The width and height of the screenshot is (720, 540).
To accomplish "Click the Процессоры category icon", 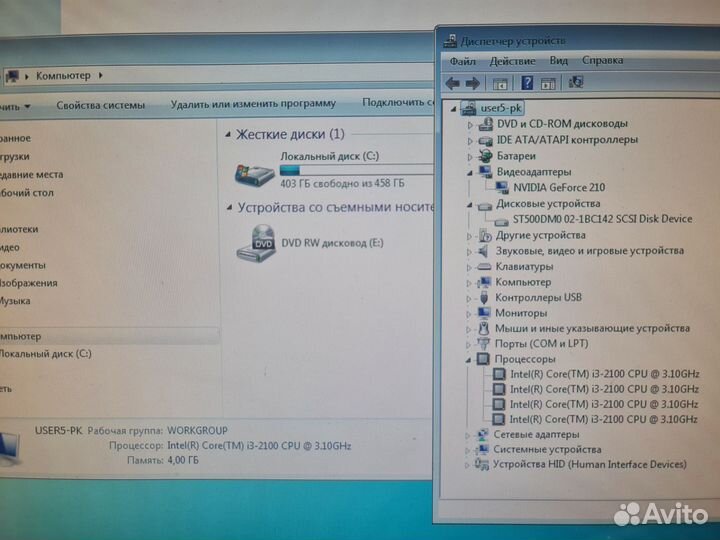I will pos(483,359).
